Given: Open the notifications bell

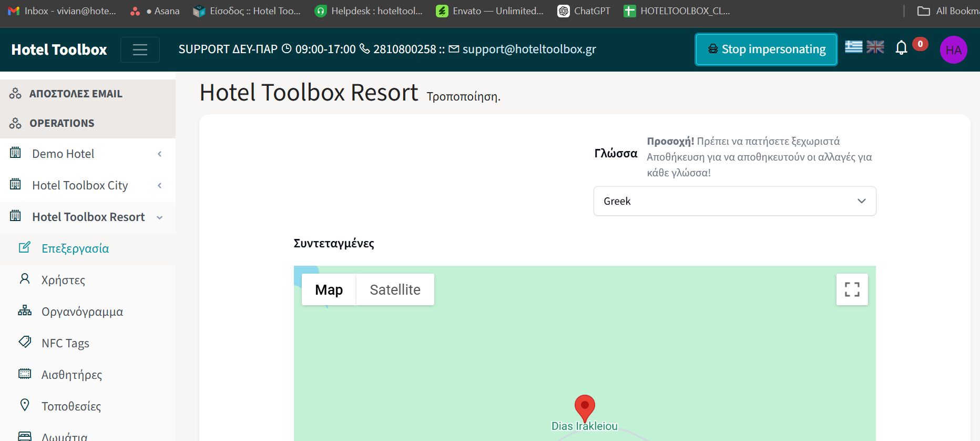Looking at the screenshot, I should [901, 48].
